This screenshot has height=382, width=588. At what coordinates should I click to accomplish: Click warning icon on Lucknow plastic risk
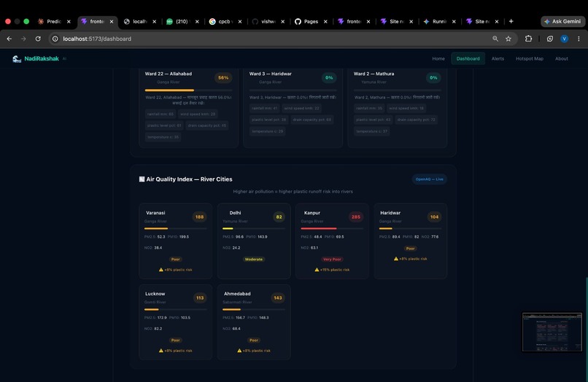pos(161,351)
